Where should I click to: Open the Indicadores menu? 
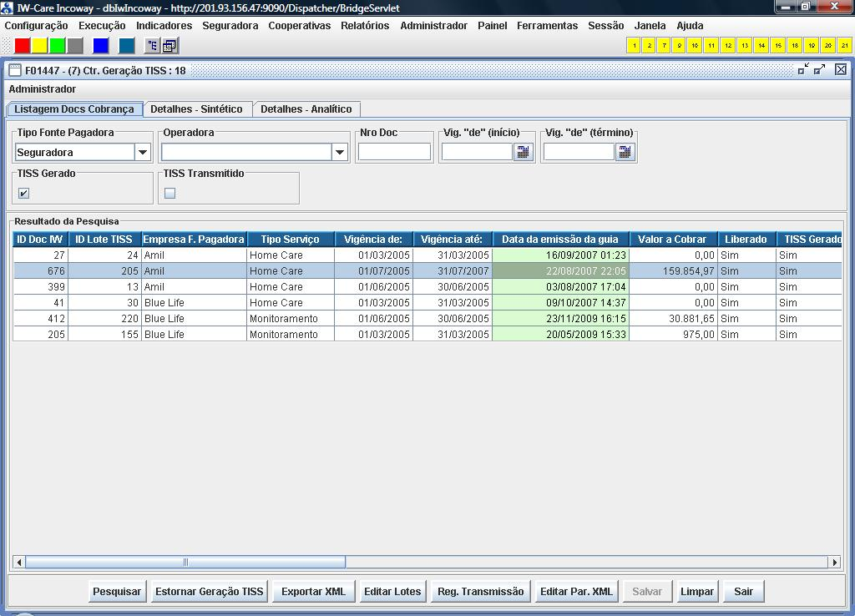click(x=164, y=26)
